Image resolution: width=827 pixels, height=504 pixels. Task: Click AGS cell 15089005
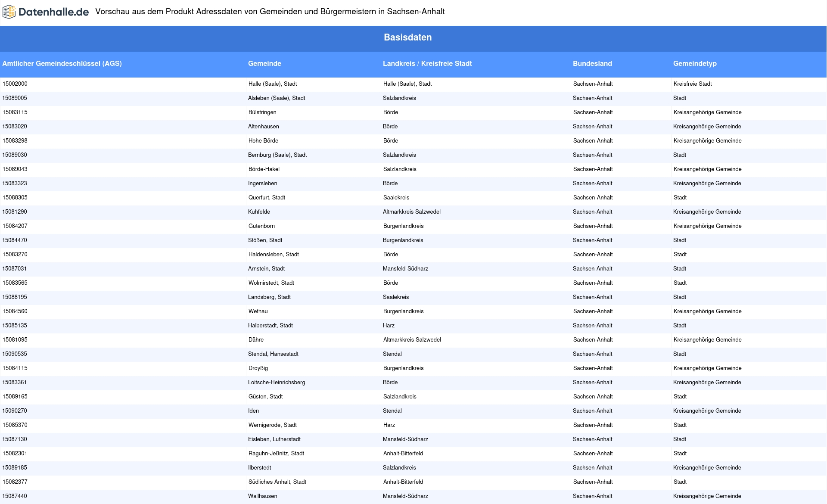tap(15, 98)
